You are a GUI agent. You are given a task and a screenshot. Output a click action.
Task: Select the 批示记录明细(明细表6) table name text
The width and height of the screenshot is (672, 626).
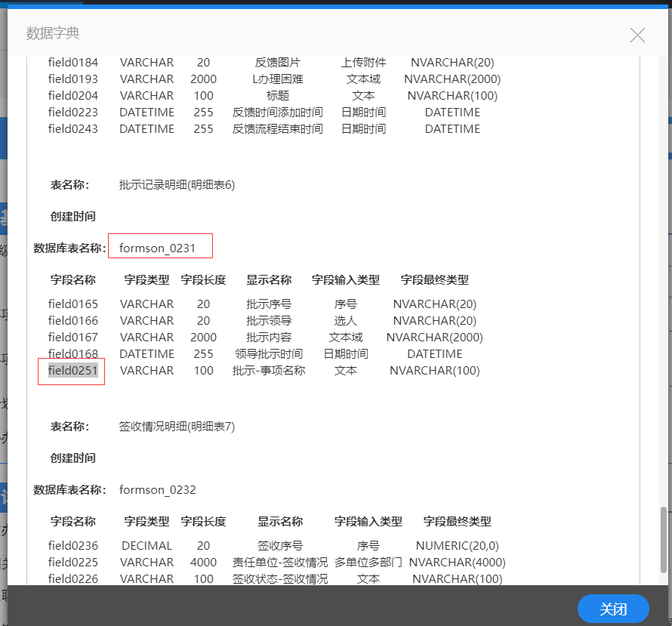coord(177,185)
